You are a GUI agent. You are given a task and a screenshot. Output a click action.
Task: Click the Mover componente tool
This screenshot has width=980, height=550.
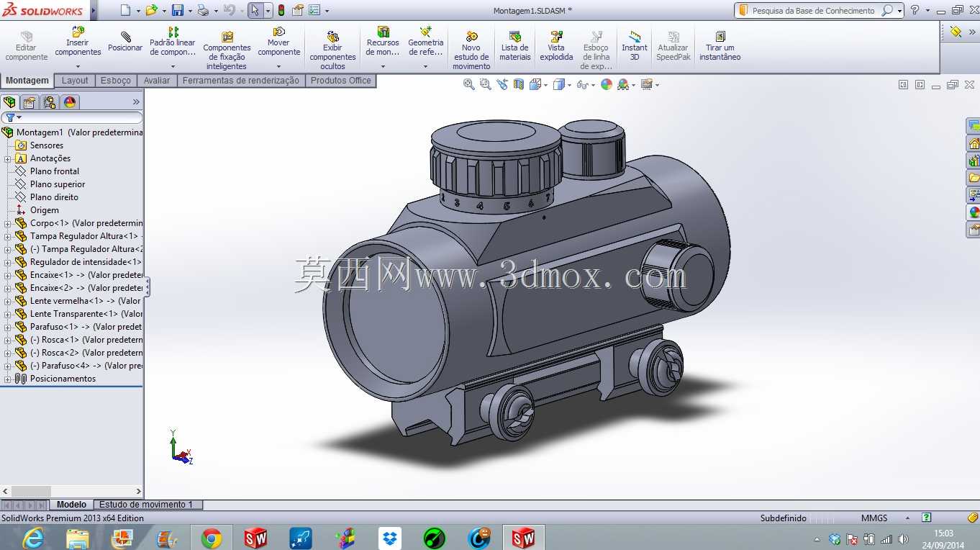tap(278, 42)
